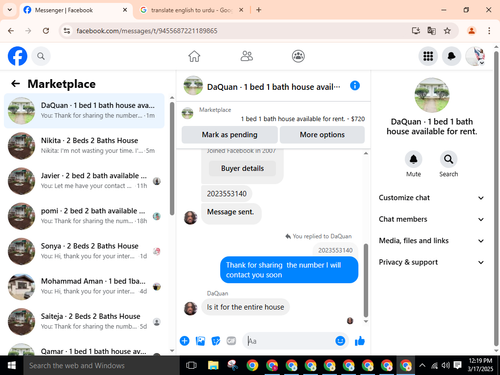Open Nikita 2 Beds 2 Baths House chat
500x375 pixels.
(x=84, y=146)
